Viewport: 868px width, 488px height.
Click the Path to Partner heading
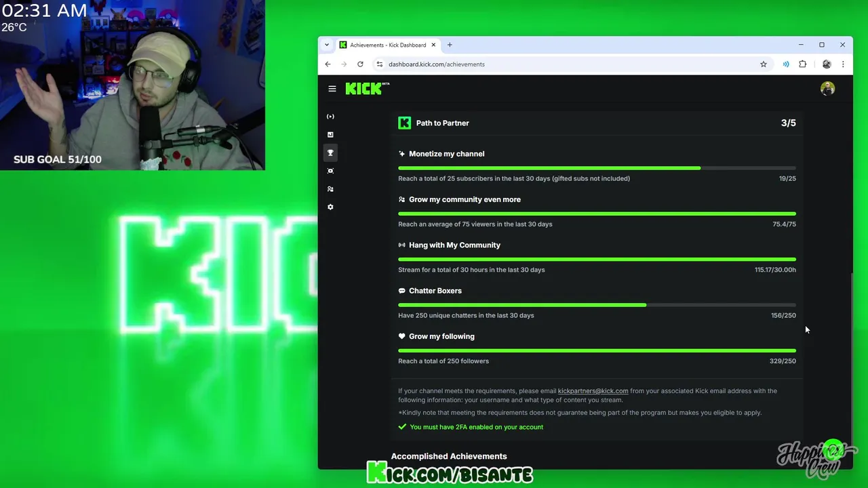[x=442, y=123]
